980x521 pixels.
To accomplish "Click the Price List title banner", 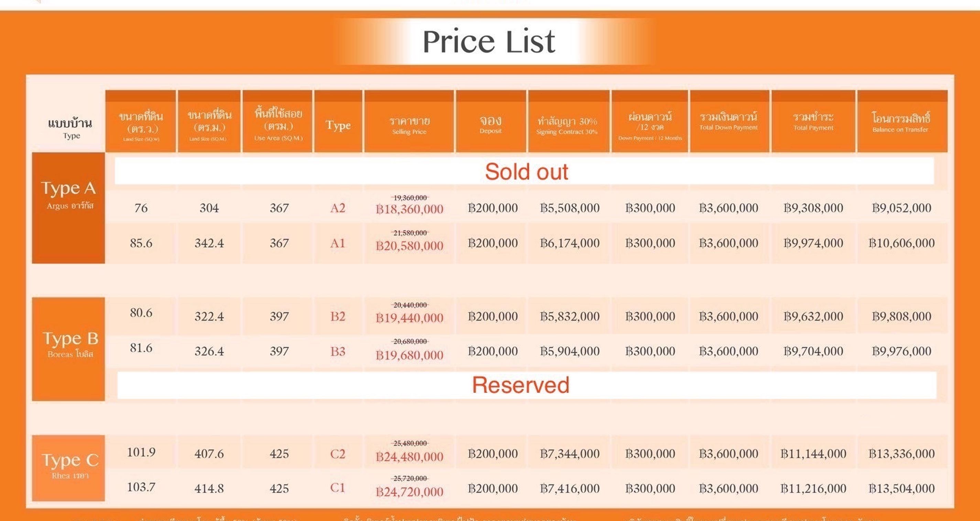I will coord(489,41).
